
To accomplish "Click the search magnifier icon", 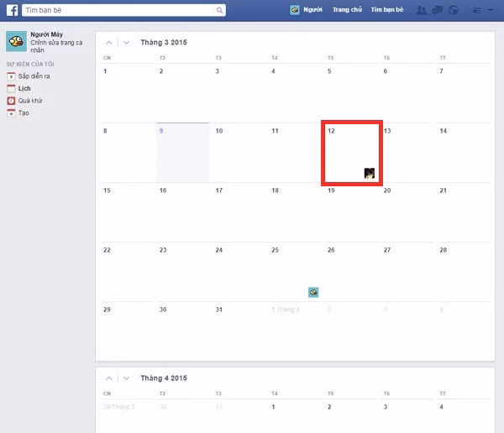I will pyautogui.click(x=219, y=10).
